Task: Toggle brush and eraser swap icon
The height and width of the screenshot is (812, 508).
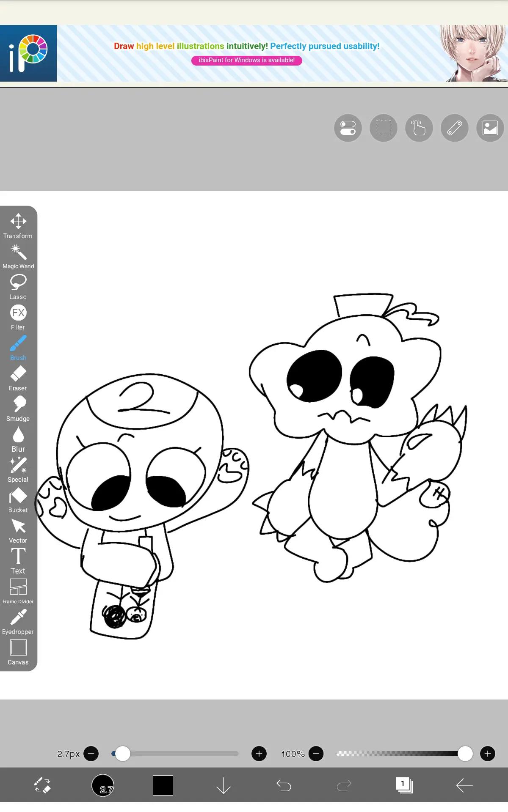Action: (42, 785)
